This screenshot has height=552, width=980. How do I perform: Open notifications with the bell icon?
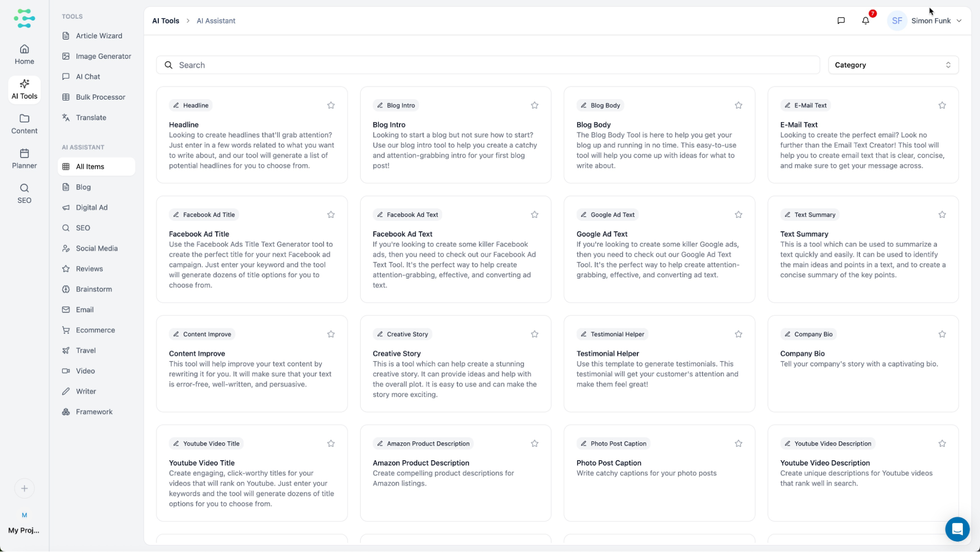[x=865, y=21]
